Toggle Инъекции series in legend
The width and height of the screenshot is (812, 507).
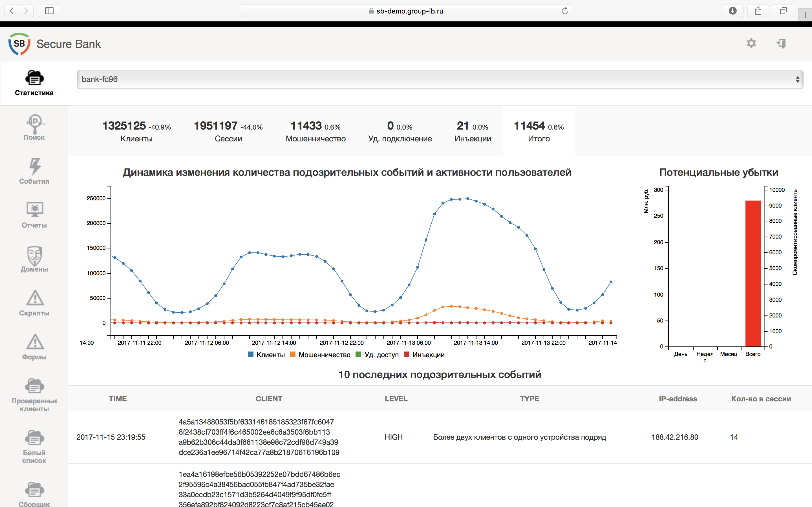coord(424,355)
